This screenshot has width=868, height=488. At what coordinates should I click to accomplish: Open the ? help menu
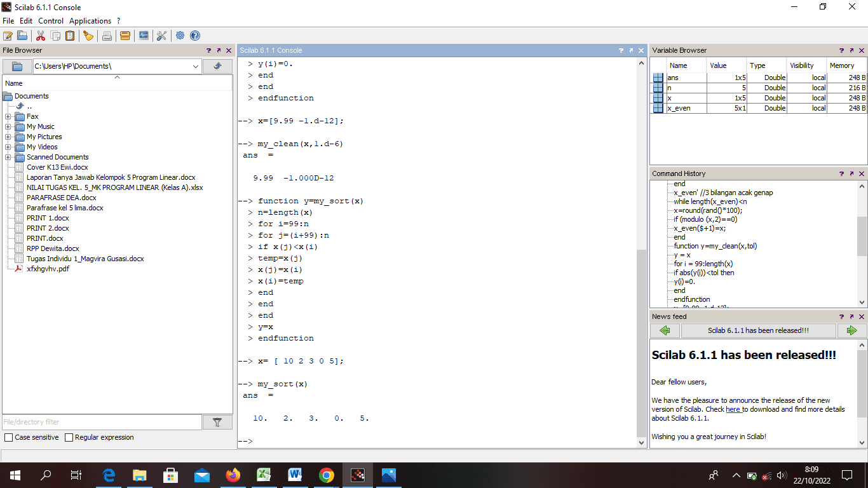pos(119,21)
